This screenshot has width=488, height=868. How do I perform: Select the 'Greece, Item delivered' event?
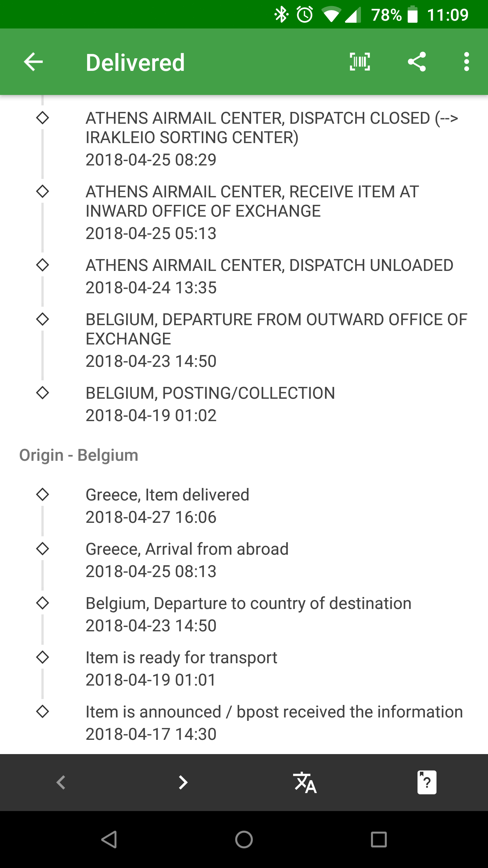(x=167, y=505)
